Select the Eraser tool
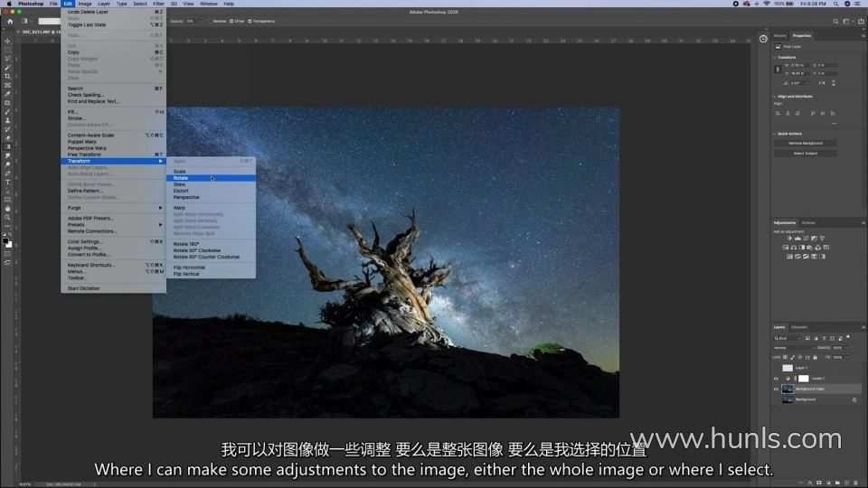The height and width of the screenshot is (488, 868). tap(8, 138)
